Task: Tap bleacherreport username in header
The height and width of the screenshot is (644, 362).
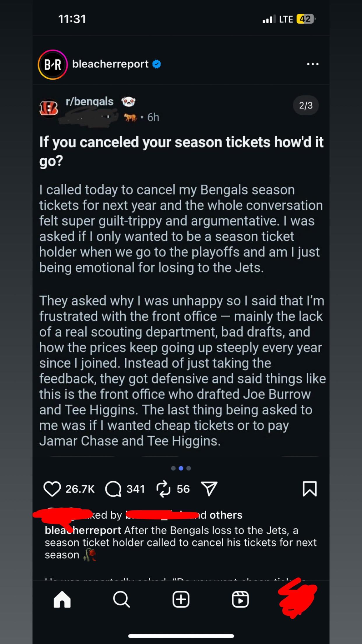Action: point(110,64)
